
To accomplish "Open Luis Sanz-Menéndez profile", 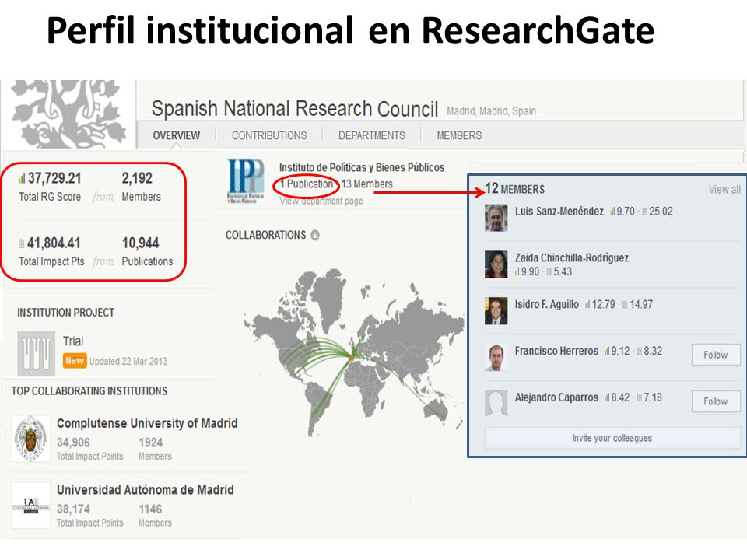I will point(559,212).
